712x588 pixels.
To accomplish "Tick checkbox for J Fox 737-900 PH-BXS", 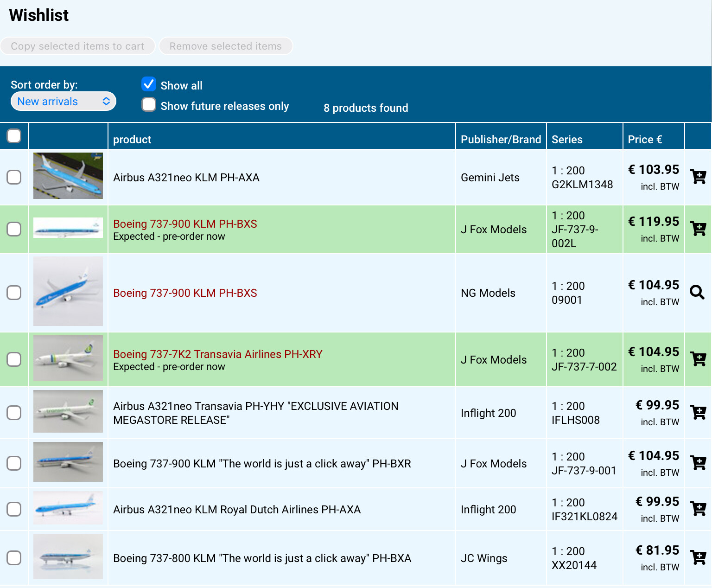I will pyautogui.click(x=14, y=229).
